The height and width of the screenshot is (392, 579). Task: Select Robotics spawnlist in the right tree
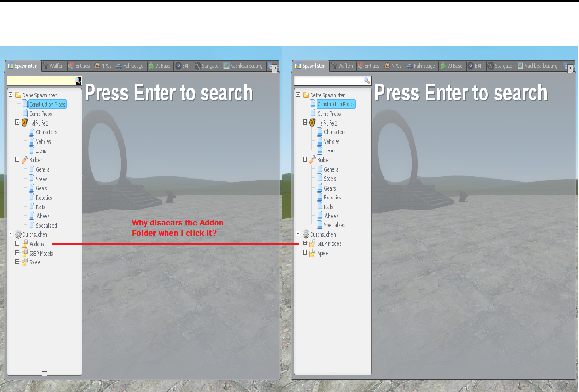coord(332,198)
